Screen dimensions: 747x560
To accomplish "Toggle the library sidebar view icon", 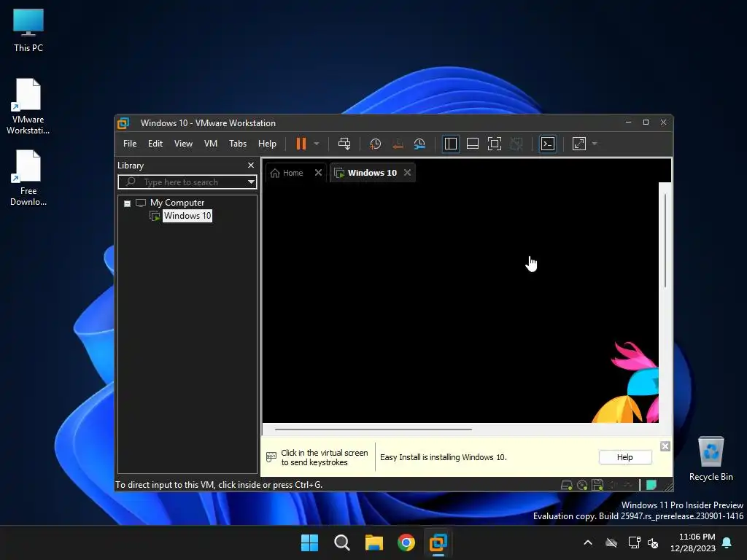I will click(x=450, y=144).
